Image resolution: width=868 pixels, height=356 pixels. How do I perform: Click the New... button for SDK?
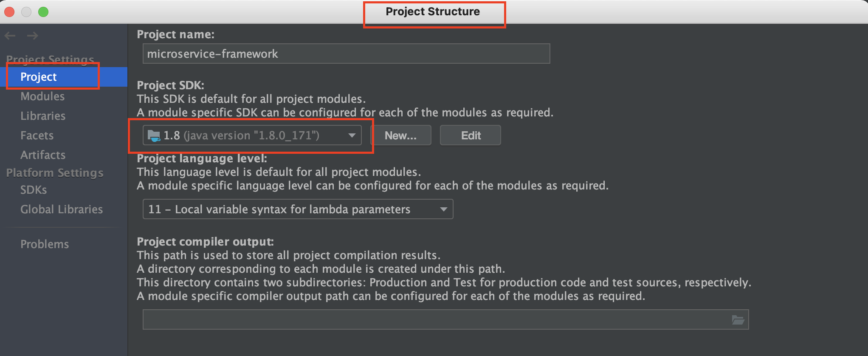402,135
